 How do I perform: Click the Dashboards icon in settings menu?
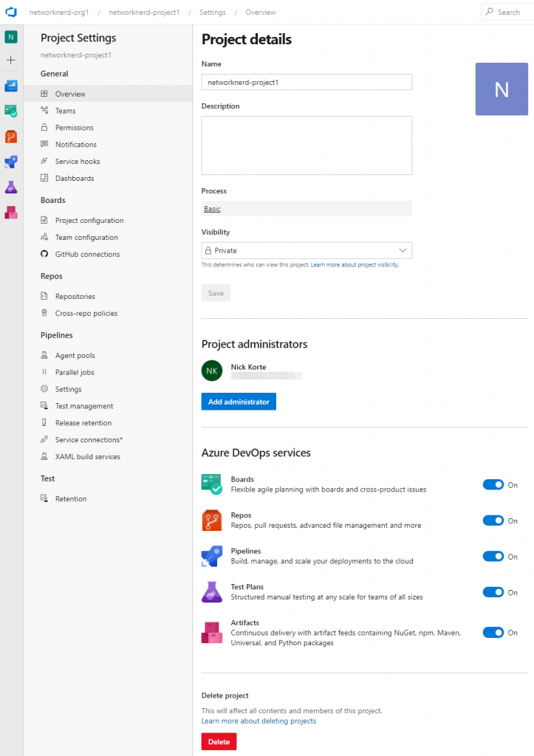pyautogui.click(x=44, y=178)
